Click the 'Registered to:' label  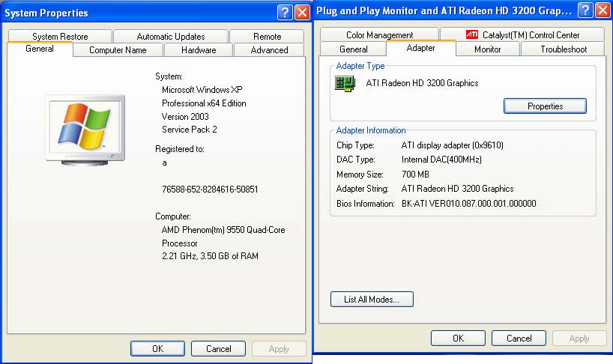pyautogui.click(x=179, y=149)
